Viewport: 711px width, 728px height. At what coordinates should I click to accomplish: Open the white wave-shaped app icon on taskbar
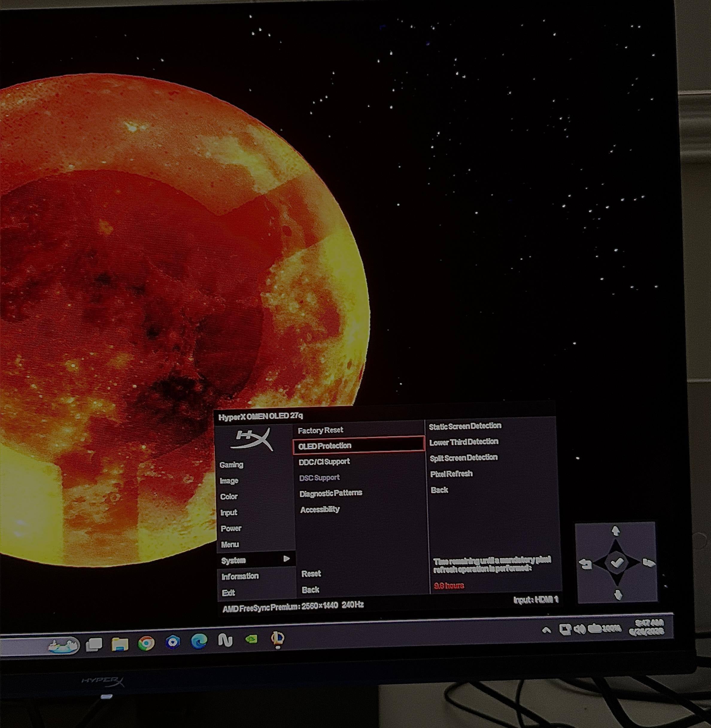pos(225,640)
